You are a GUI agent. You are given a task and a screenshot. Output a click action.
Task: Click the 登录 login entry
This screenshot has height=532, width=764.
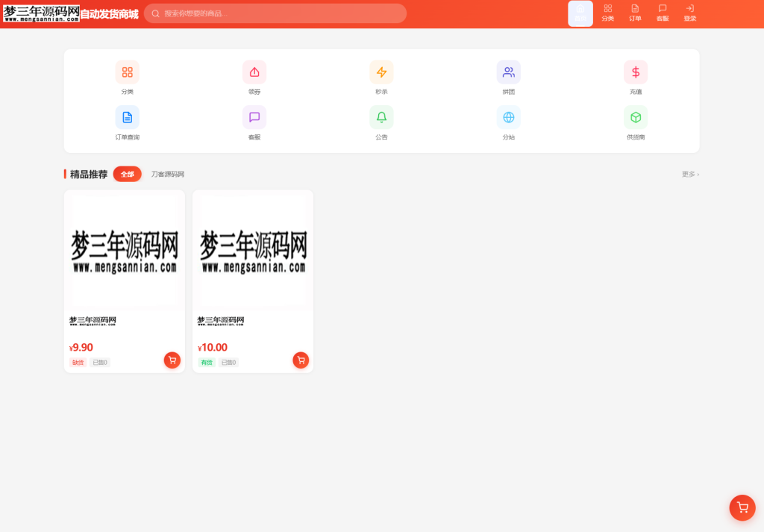coord(689,13)
